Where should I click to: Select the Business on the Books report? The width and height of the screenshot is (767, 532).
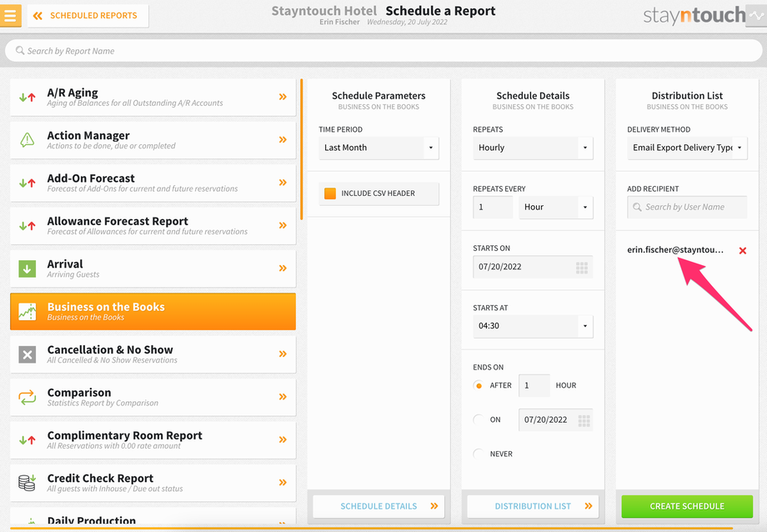coord(153,311)
